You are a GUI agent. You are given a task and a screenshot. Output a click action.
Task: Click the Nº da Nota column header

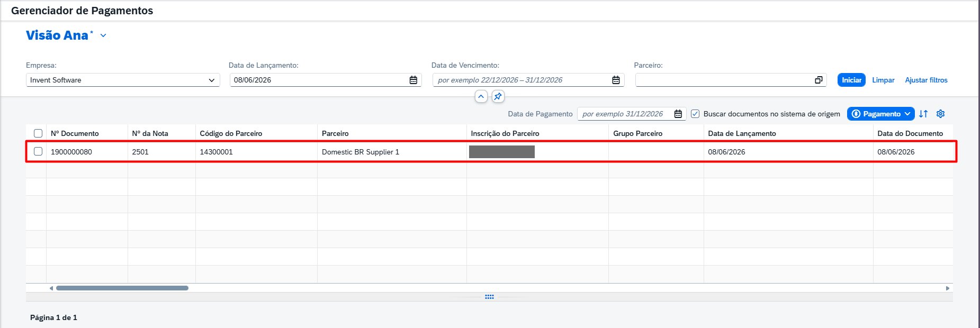tap(161, 133)
